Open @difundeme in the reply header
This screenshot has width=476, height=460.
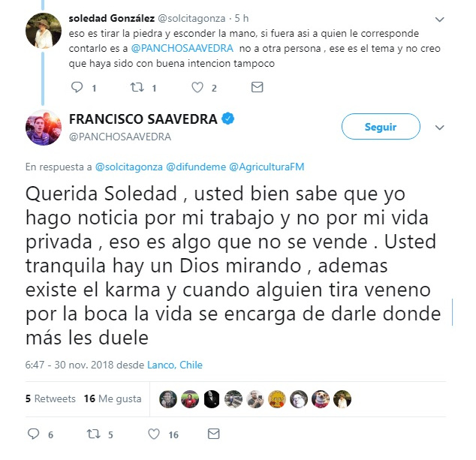tap(196, 167)
